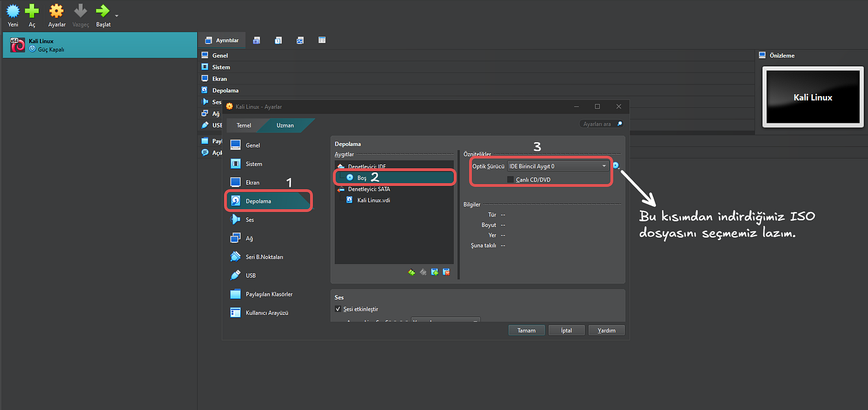
Task: Open the file manager icon in tool strip
Action: [322, 40]
